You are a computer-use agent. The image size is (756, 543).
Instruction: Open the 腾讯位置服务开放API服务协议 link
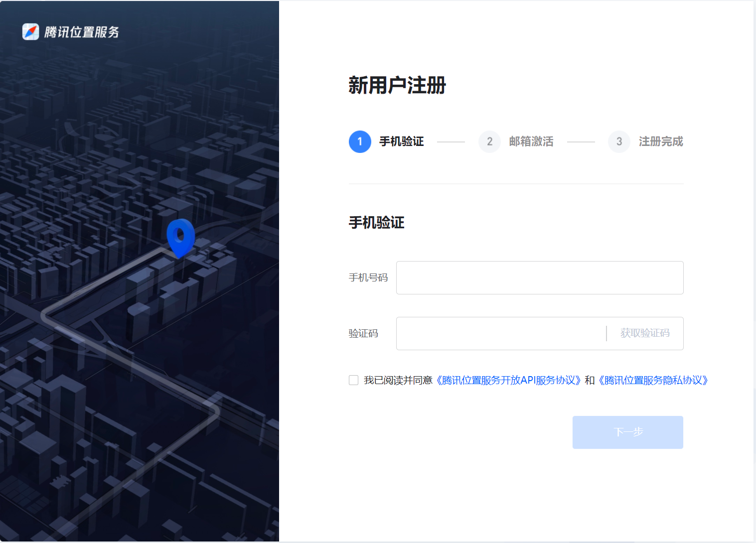(508, 381)
